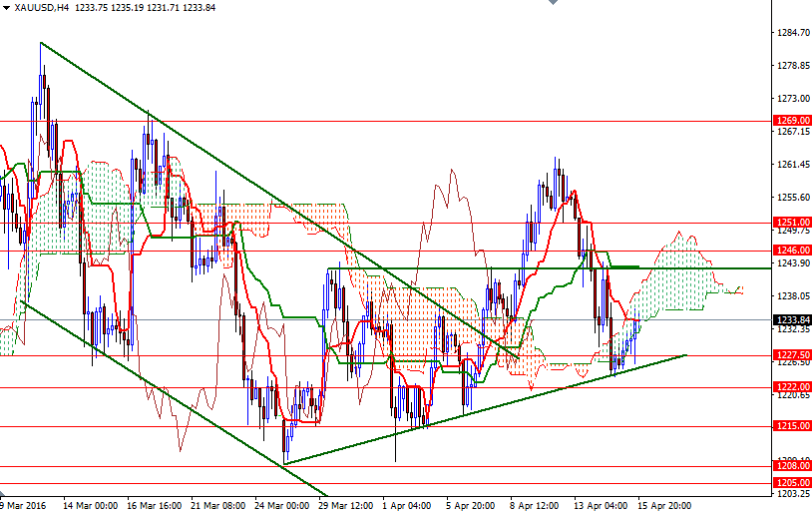The height and width of the screenshot is (513, 812).
Task: Click the 5 Apr 20:00 time label
Action: [x=471, y=506]
